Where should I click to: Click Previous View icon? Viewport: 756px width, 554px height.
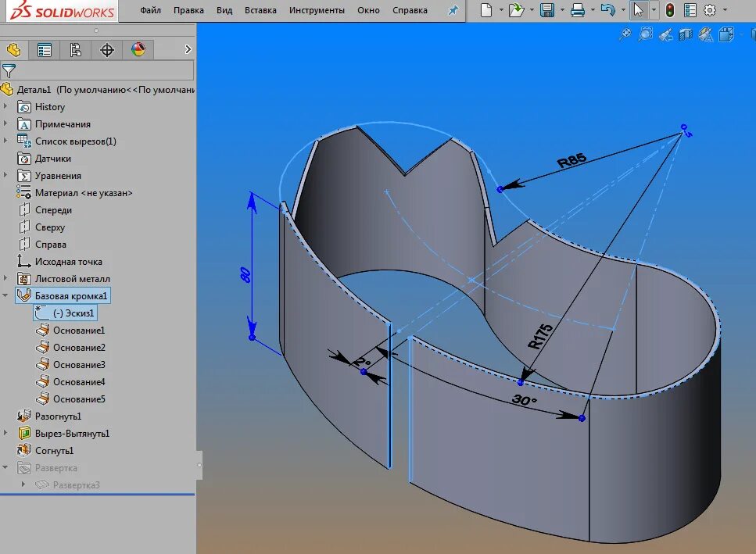(666, 34)
